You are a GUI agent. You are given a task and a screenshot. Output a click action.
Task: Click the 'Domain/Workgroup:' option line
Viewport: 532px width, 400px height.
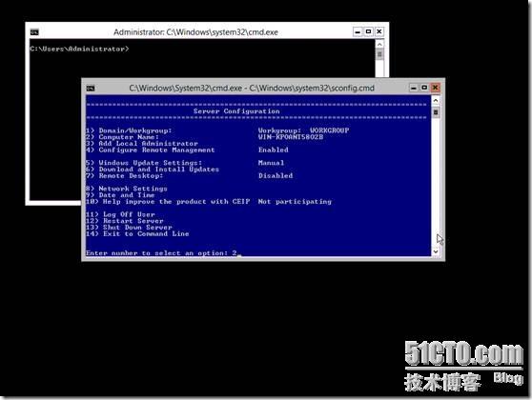pyautogui.click(x=129, y=130)
